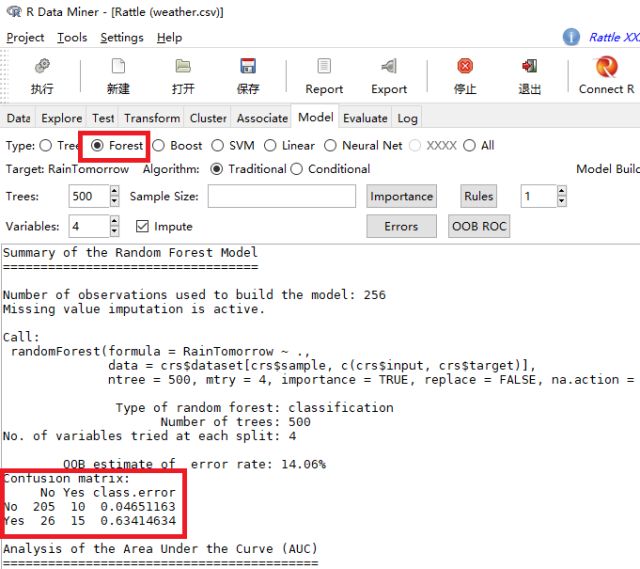This screenshot has width=640, height=569.
Task: Click the 'Target: RainTomorrow' label
Action: click(x=67, y=169)
